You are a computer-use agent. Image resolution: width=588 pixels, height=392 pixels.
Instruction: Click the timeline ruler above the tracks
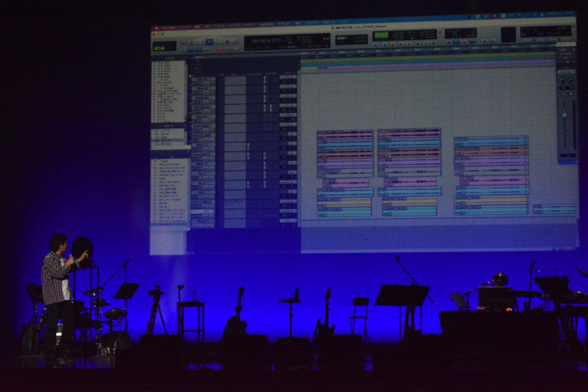tap(428, 55)
